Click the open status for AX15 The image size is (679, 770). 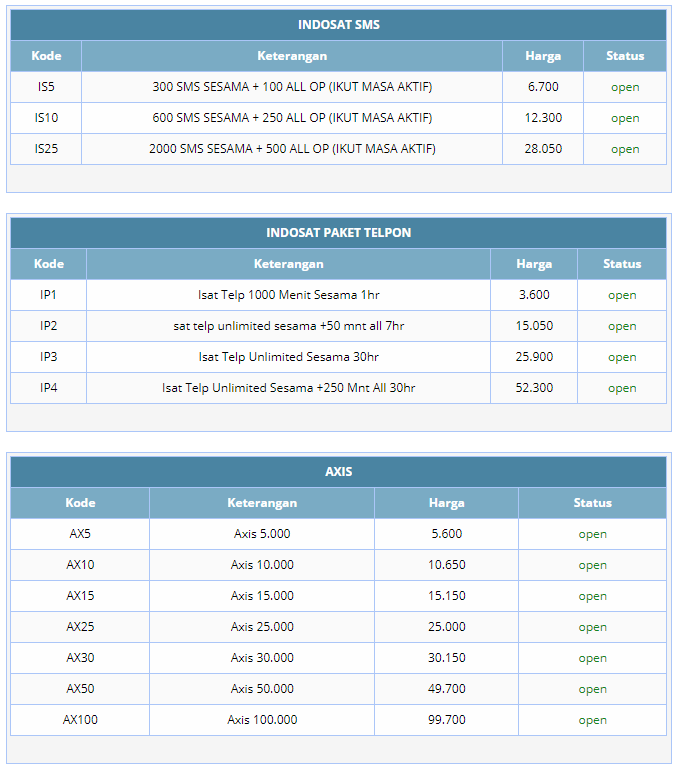(592, 596)
